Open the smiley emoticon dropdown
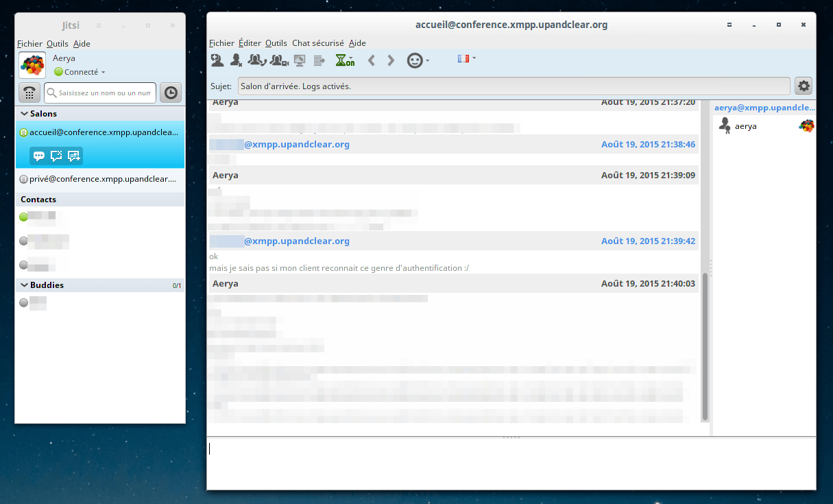Viewport: 833px width, 504px height. [x=418, y=60]
